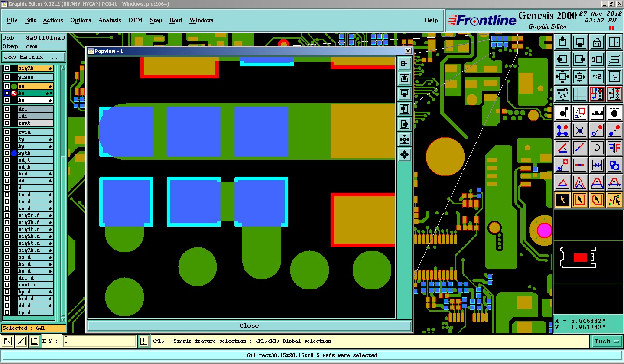Click the pan left icon in right toolbar
This screenshot has width=624, height=364.
point(562,59)
